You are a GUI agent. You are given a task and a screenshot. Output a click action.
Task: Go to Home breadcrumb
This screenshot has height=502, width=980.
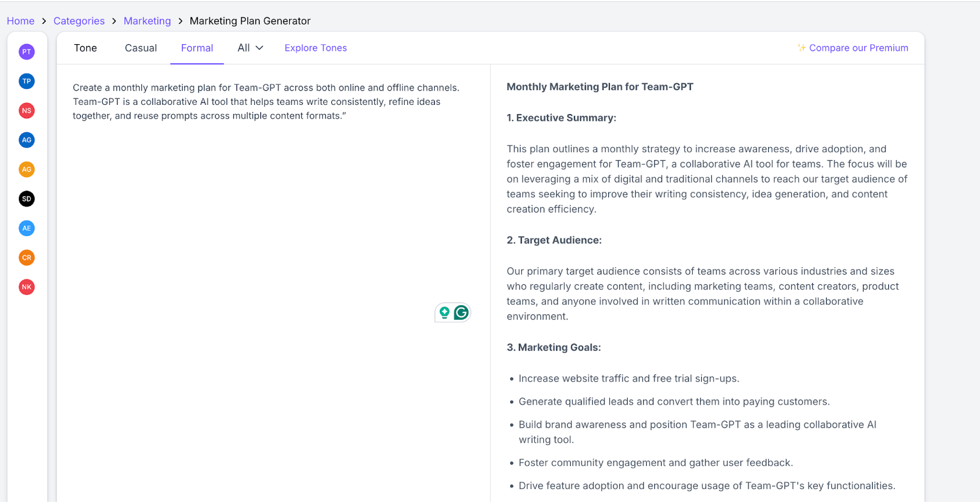click(x=21, y=21)
